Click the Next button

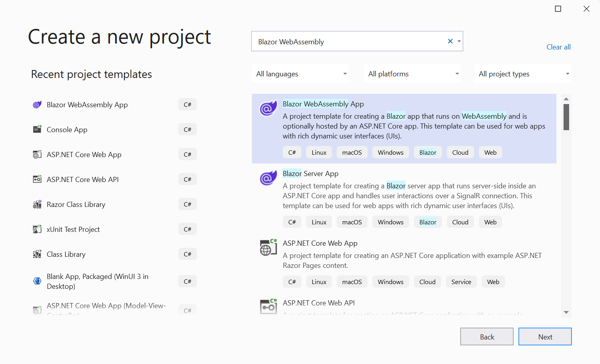pos(545,337)
